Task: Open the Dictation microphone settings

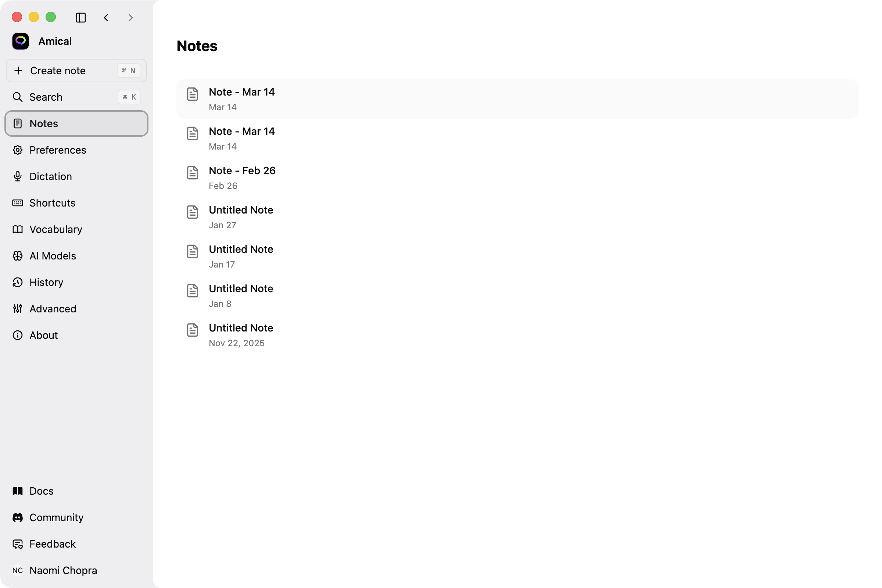Action: pyautogui.click(x=50, y=176)
